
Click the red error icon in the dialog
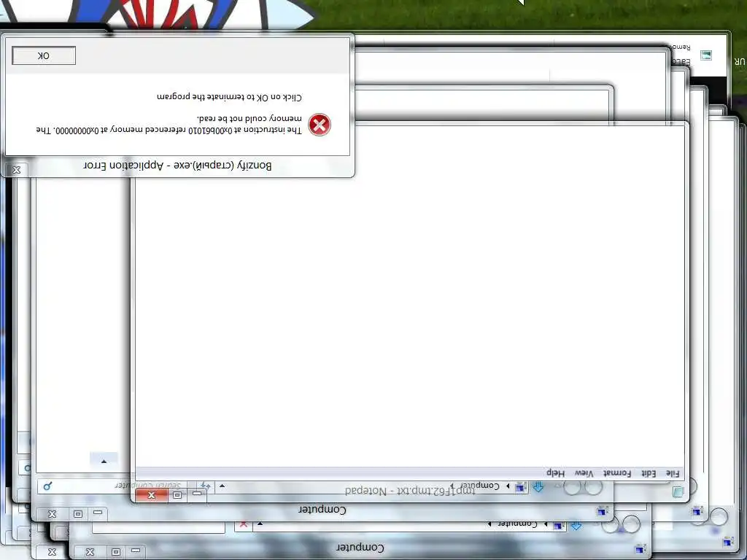[x=320, y=125]
